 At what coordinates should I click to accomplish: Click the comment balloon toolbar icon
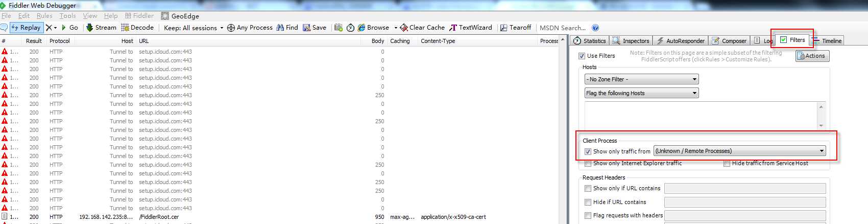tap(4, 28)
